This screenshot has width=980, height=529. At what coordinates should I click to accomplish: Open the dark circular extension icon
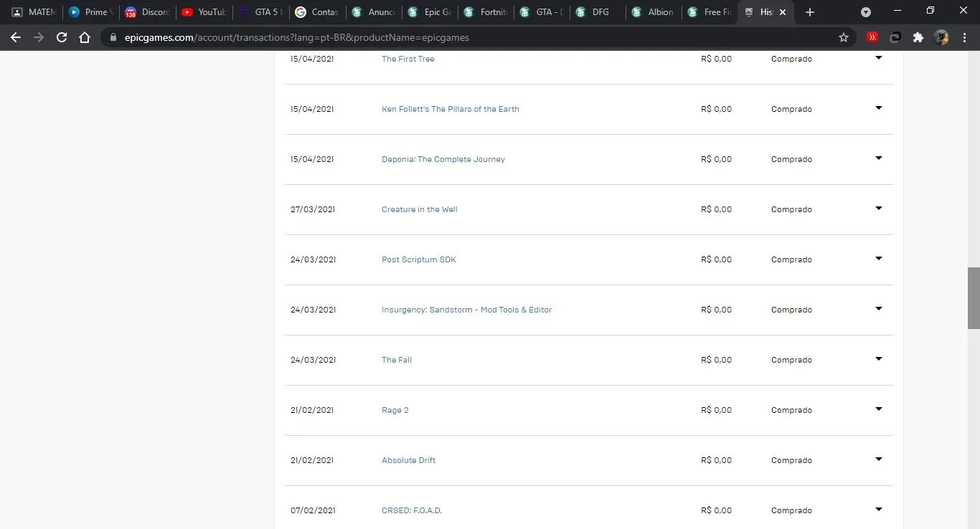[x=895, y=37]
